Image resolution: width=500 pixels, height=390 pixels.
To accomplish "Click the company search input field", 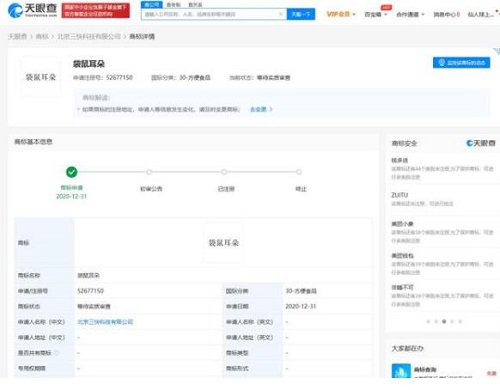I will (210, 14).
